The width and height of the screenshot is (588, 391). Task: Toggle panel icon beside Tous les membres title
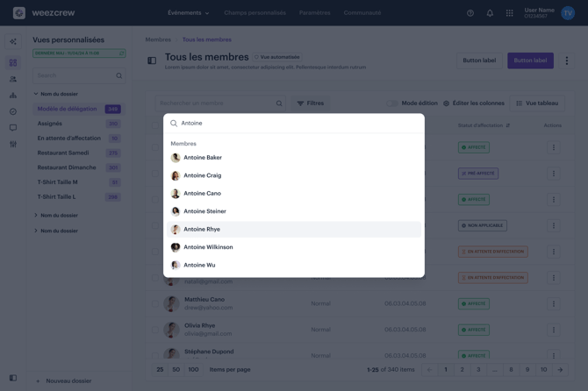(152, 60)
